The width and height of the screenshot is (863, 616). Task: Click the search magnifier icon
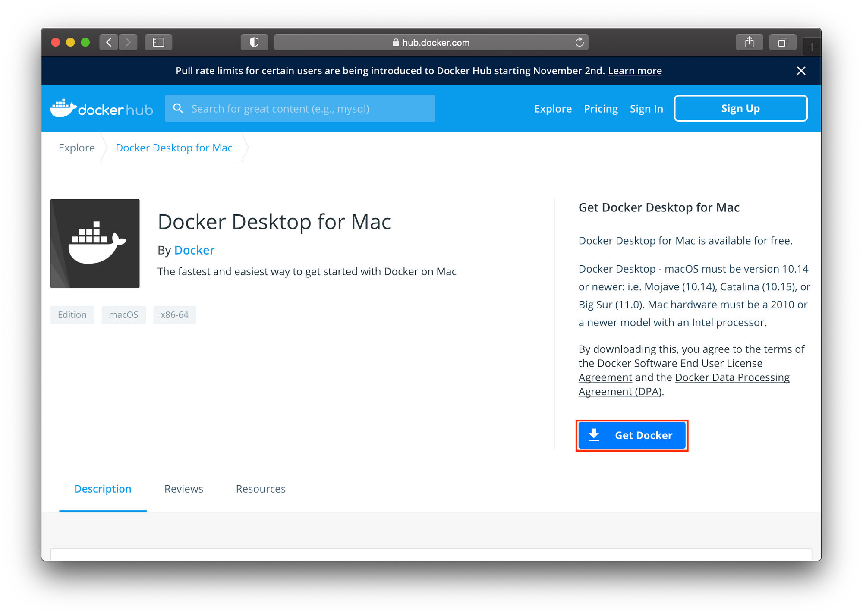[x=178, y=108]
